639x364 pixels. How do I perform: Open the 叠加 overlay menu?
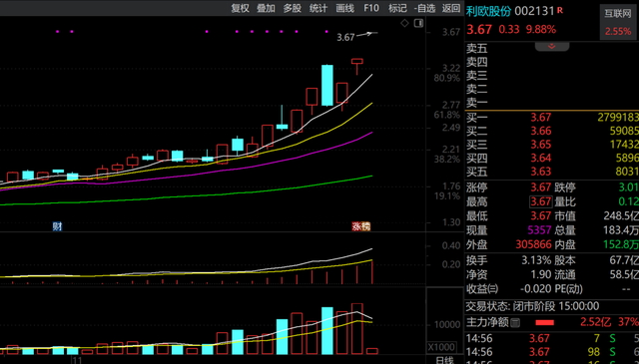pyautogui.click(x=266, y=8)
